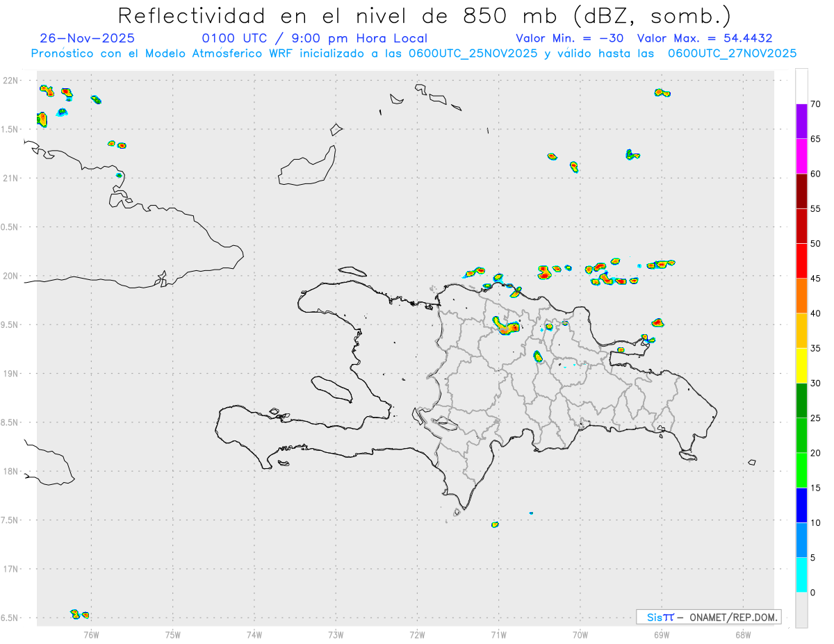
Task: Click the main chart title text
Action: click(425, 15)
